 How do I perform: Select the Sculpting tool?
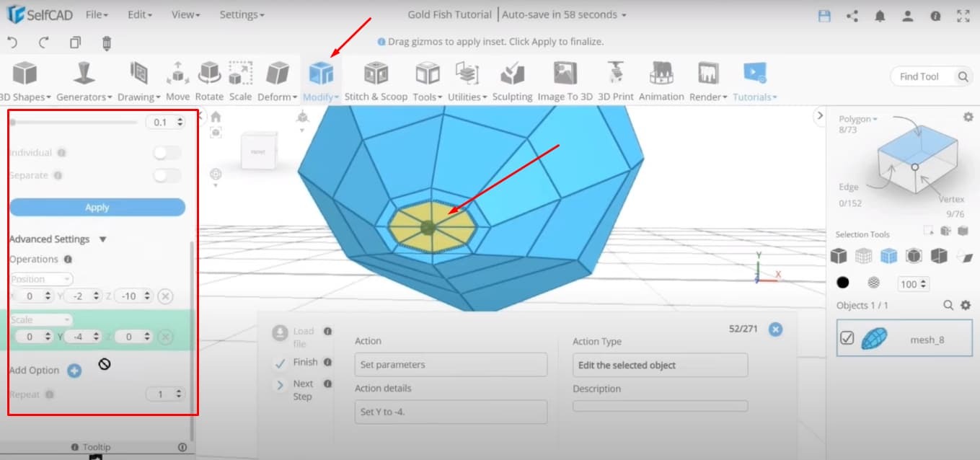512,79
